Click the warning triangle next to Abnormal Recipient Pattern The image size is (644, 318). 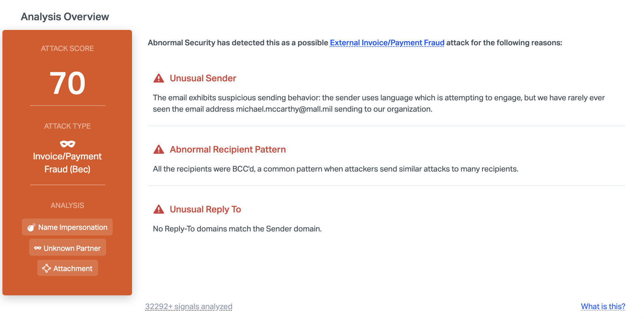(159, 149)
